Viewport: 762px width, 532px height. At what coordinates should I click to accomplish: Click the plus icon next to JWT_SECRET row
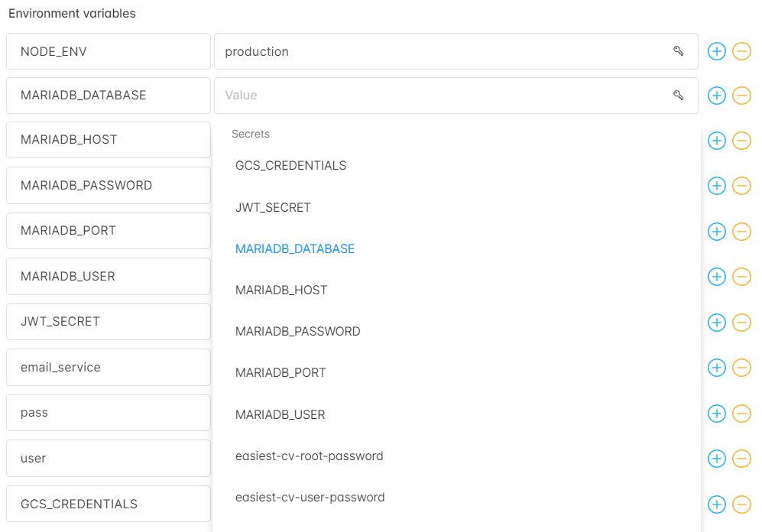coord(717,323)
